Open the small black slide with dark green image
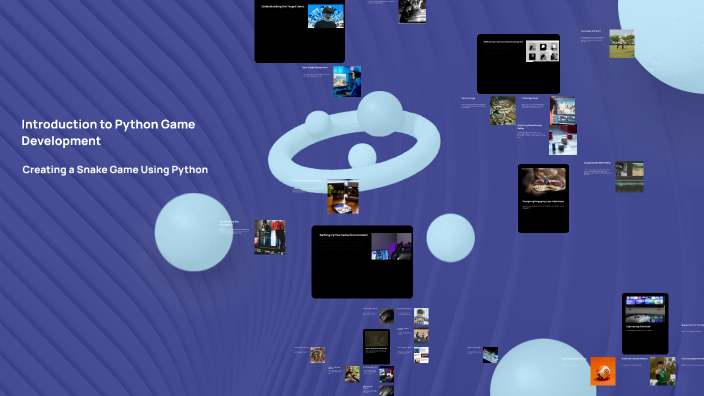This screenshot has width=704, height=396. point(376,347)
